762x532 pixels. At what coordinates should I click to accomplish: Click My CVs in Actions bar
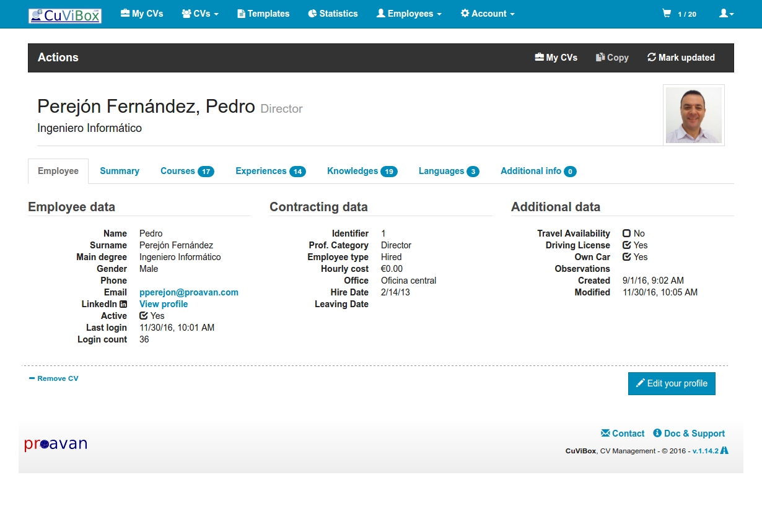tap(556, 58)
